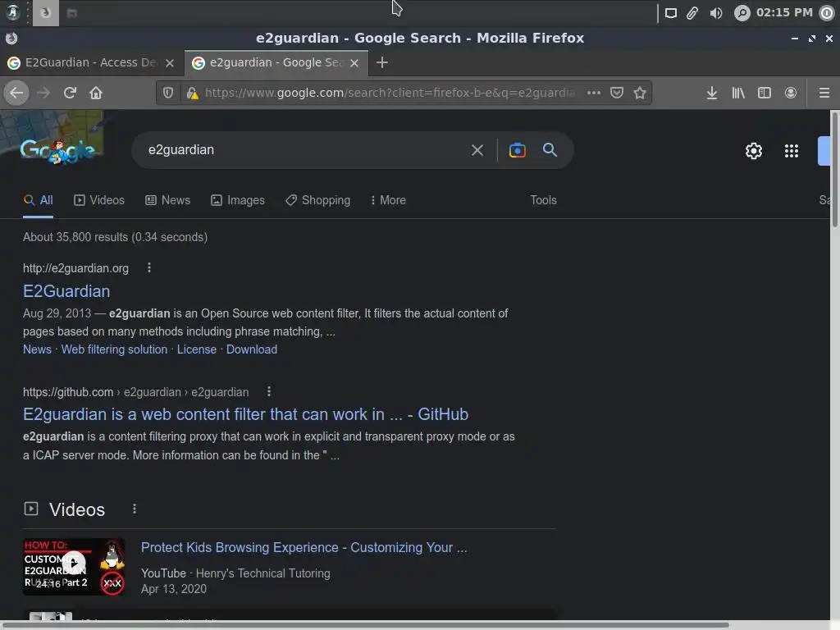
Task: Click the URL address bar
Action: pyautogui.click(x=390, y=93)
